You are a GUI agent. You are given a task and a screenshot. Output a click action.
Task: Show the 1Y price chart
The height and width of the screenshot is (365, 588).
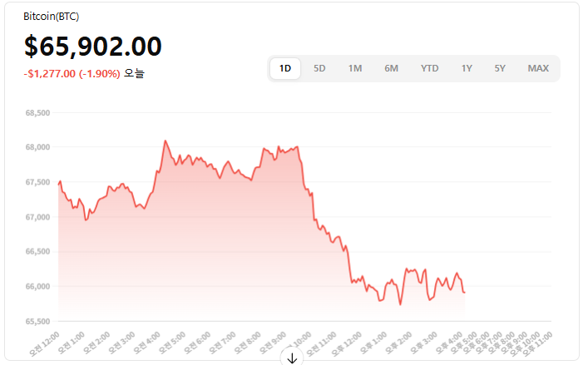[x=467, y=68]
